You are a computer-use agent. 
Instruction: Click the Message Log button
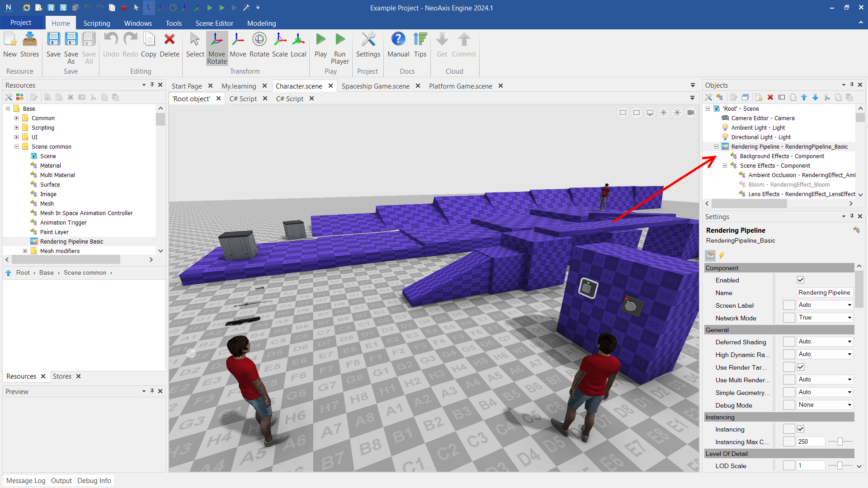[26, 481]
